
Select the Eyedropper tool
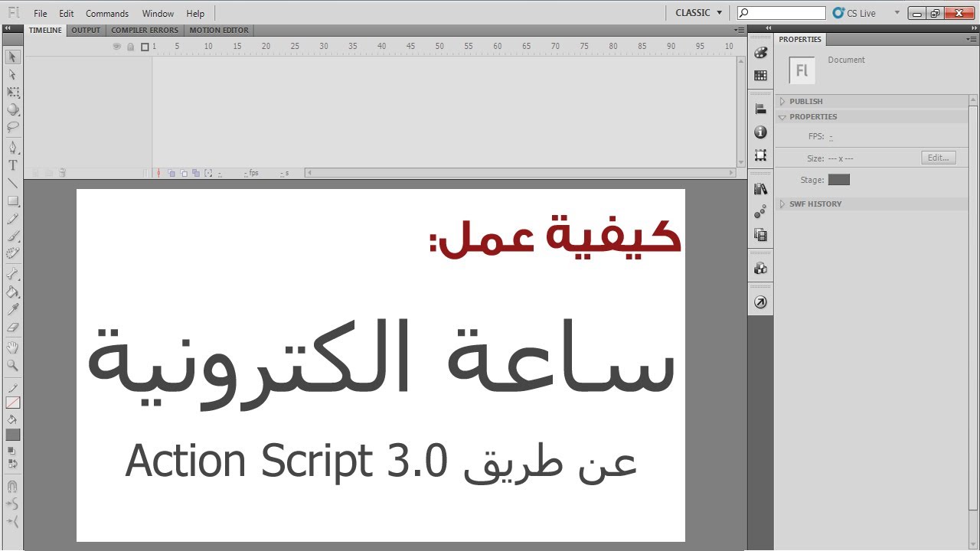click(x=13, y=309)
